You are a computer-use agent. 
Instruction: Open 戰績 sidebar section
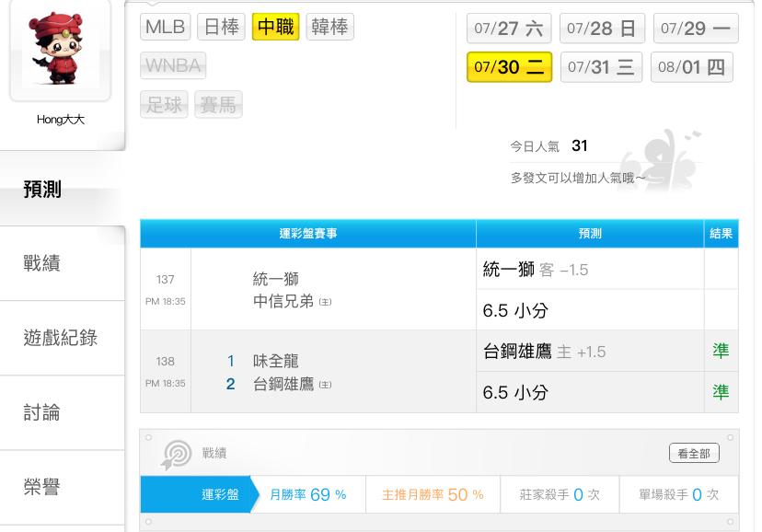(63, 263)
